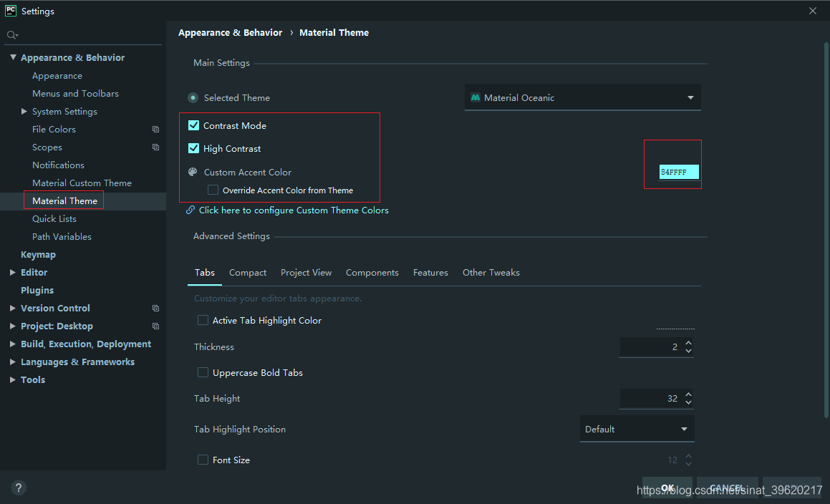Image resolution: width=830 pixels, height=504 pixels.
Task: Switch to the Features tab
Action: coord(430,273)
